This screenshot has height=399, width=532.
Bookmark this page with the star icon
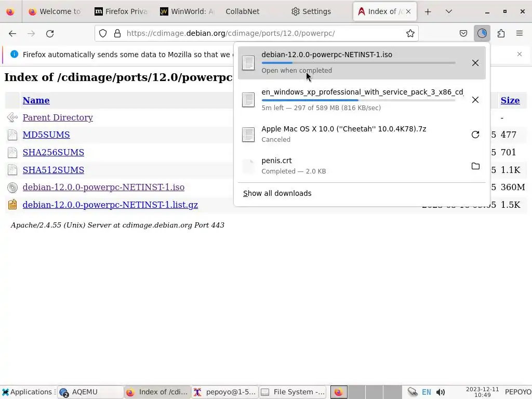(x=410, y=33)
